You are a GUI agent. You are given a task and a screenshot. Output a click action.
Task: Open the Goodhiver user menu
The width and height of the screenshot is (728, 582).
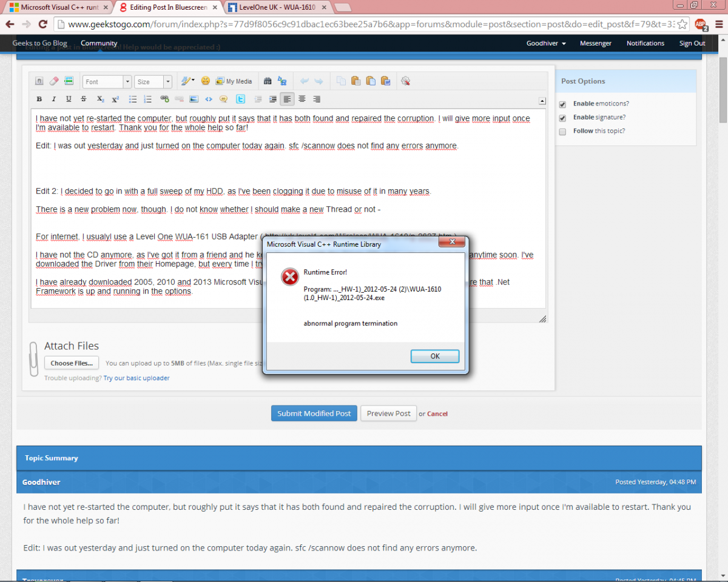click(546, 43)
